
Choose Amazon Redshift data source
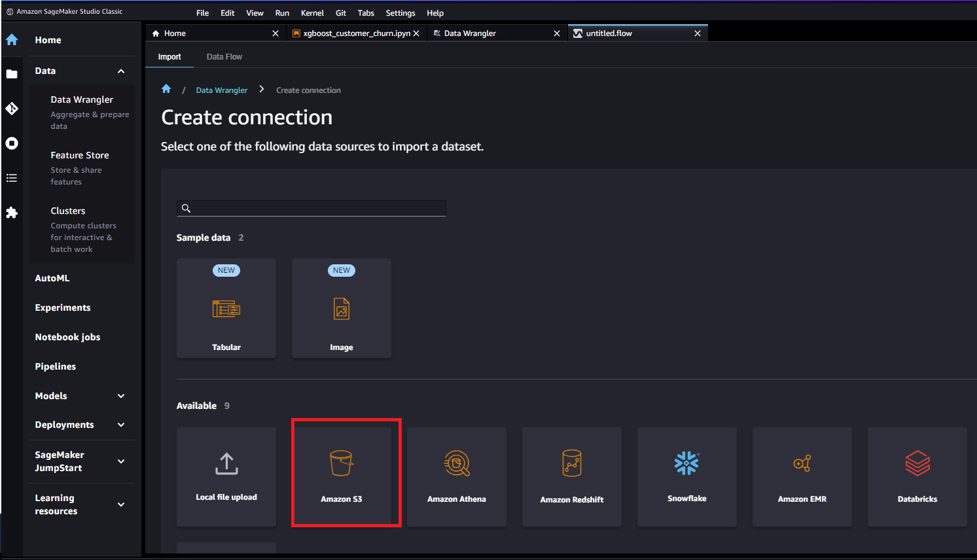[572, 477]
